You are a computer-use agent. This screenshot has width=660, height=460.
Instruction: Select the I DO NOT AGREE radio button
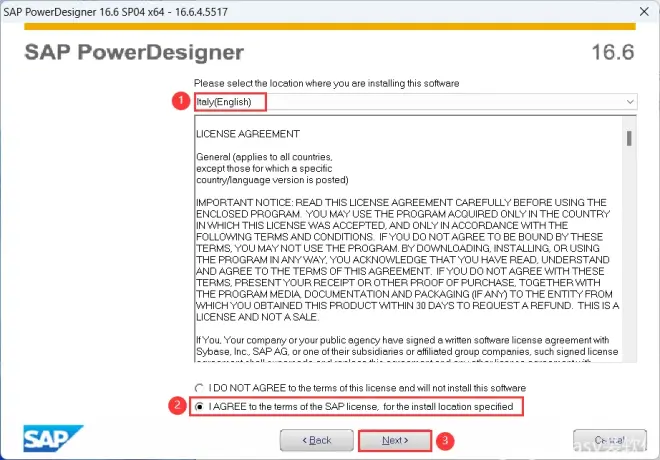(x=199, y=388)
